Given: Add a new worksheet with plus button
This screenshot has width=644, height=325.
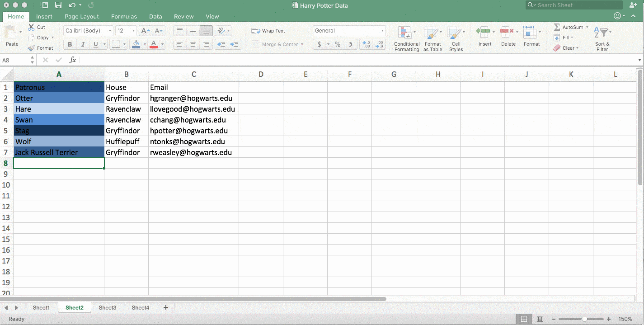Looking at the screenshot, I should tap(165, 307).
